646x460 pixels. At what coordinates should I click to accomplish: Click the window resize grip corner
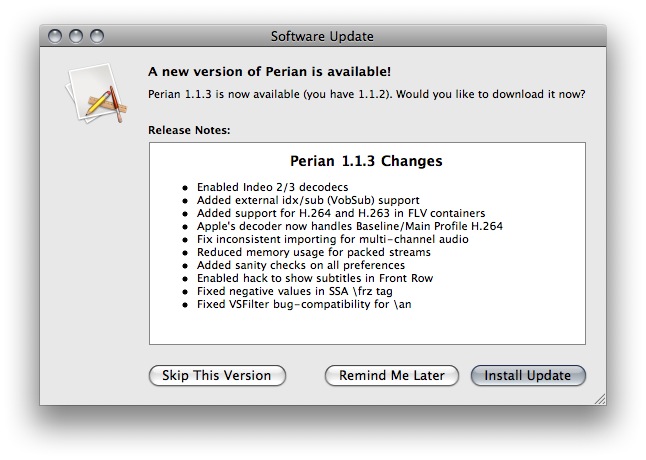point(599,398)
